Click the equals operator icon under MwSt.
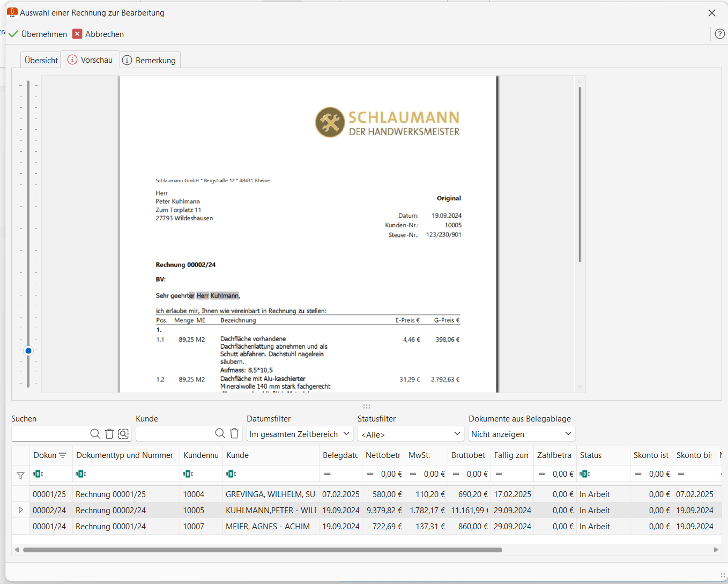 pyautogui.click(x=413, y=474)
